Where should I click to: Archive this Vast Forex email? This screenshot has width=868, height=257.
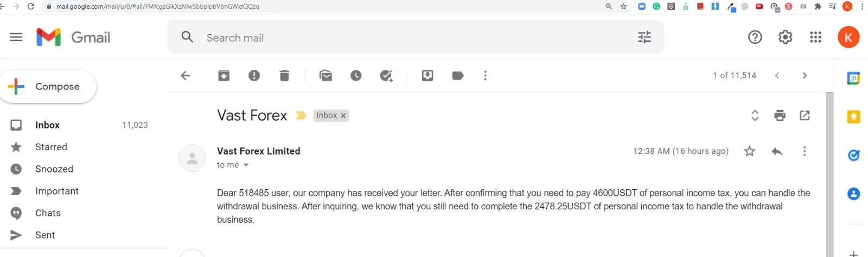click(x=224, y=76)
